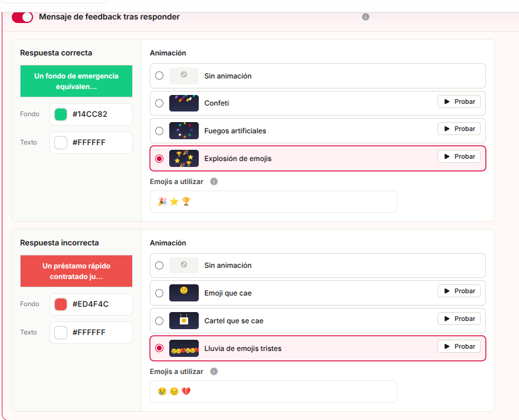Click the Cartel que se cae thumbnail
The height and width of the screenshot is (420, 519).
pyautogui.click(x=184, y=321)
